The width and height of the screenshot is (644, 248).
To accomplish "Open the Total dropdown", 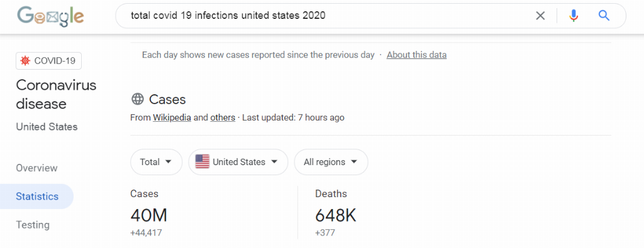I will coord(157,162).
